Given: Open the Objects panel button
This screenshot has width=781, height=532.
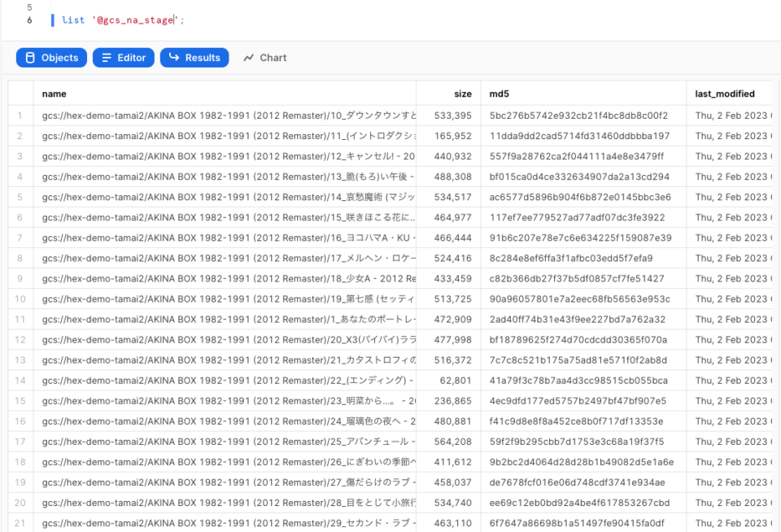Looking at the screenshot, I should pyautogui.click(x=51, y=58).
